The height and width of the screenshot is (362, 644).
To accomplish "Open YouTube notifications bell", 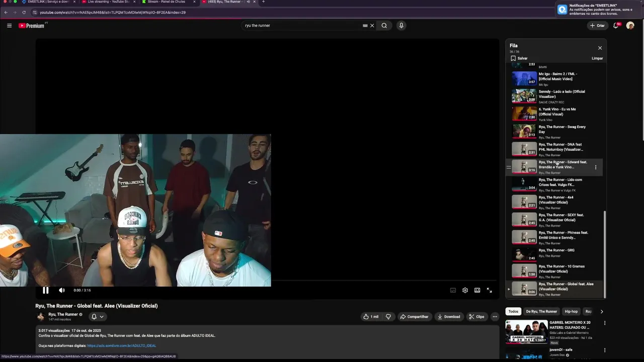I will (x=616, y=26).
